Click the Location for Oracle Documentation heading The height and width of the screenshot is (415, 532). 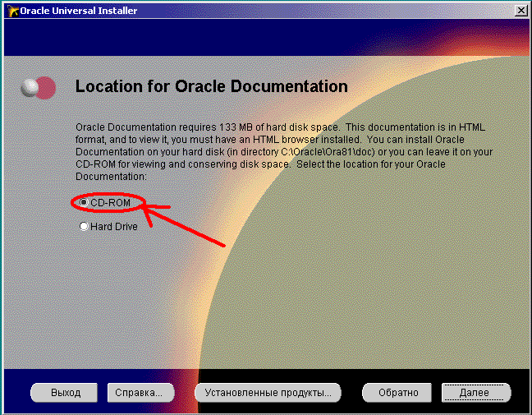coord(211,87)
